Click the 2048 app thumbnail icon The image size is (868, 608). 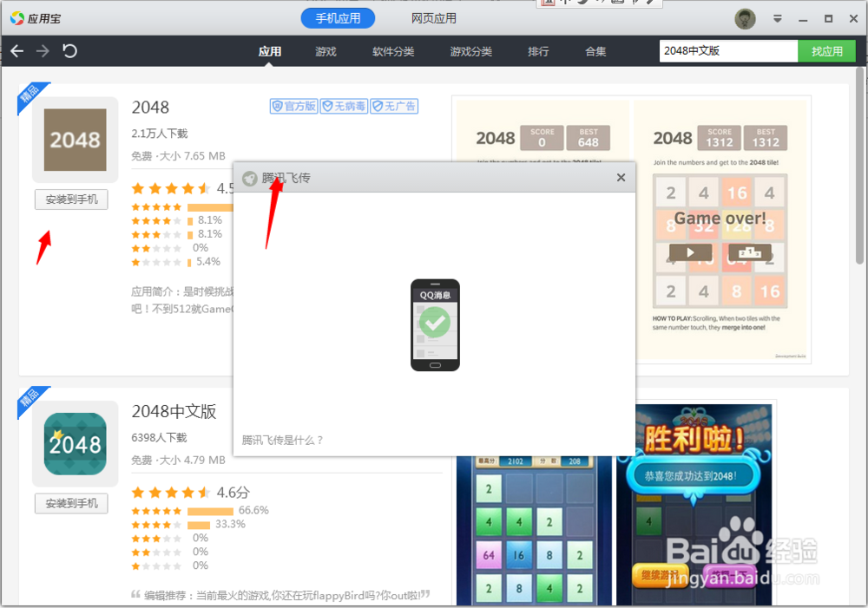tap(74, 139)
